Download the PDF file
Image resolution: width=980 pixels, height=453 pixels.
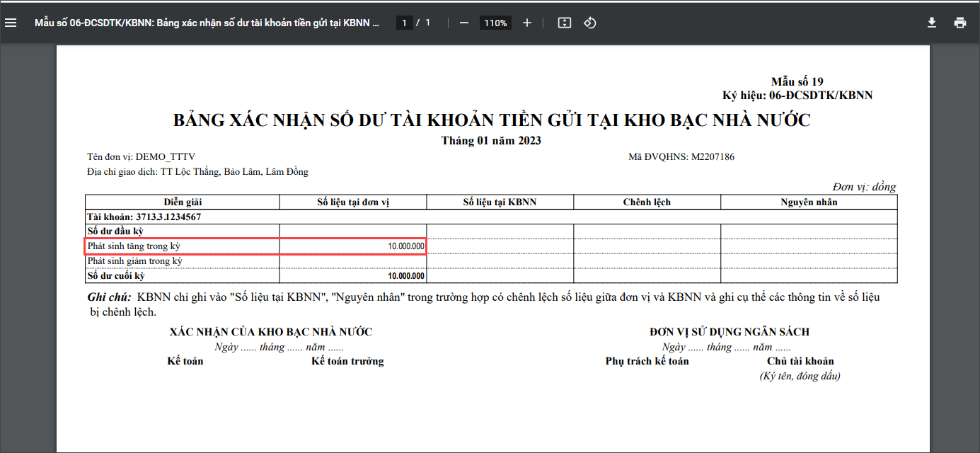point(932,23)
